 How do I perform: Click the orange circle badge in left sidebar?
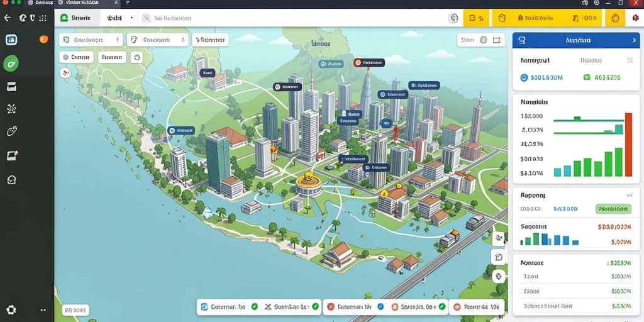(x=43, y=39)
